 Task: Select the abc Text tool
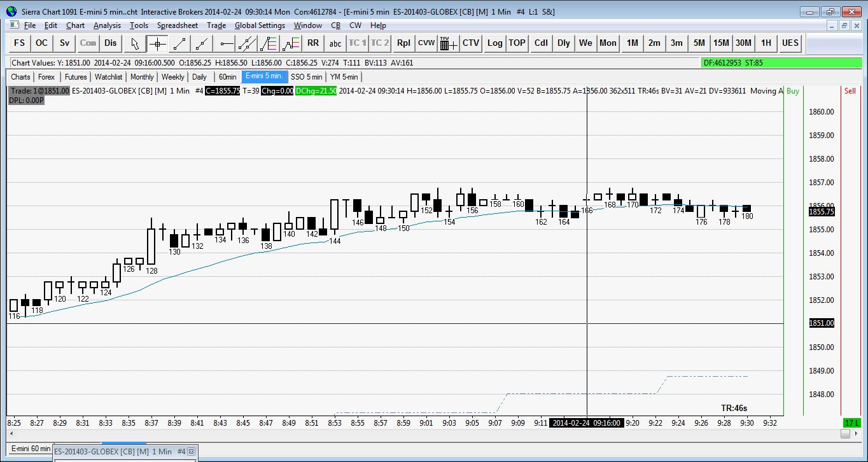(335, 43)
